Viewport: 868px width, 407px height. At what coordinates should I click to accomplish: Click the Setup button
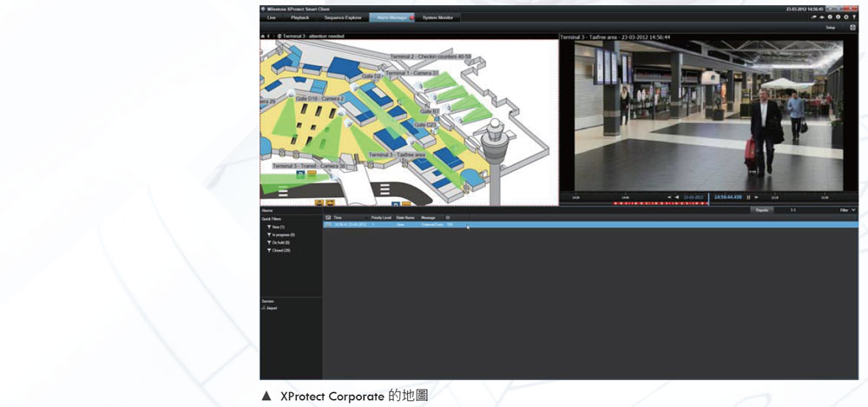(x=831, y=27)
